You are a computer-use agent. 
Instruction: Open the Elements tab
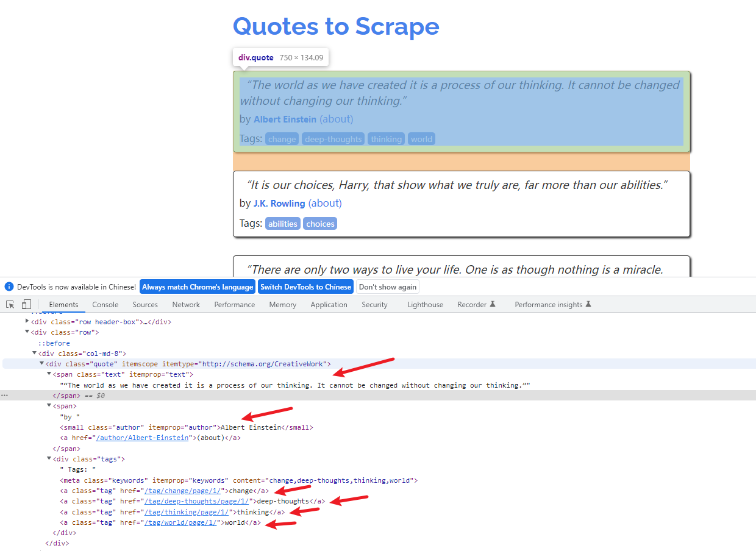63,304
